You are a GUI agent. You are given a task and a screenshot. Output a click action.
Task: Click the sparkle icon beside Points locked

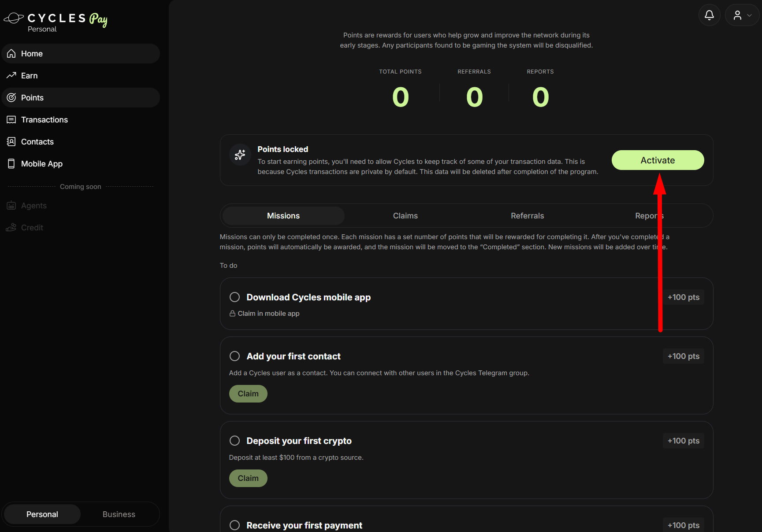coord(240,155)
